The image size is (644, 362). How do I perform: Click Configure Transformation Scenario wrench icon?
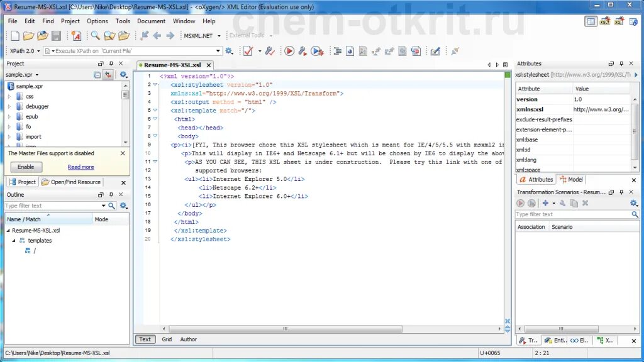click(x=303, y=51)
